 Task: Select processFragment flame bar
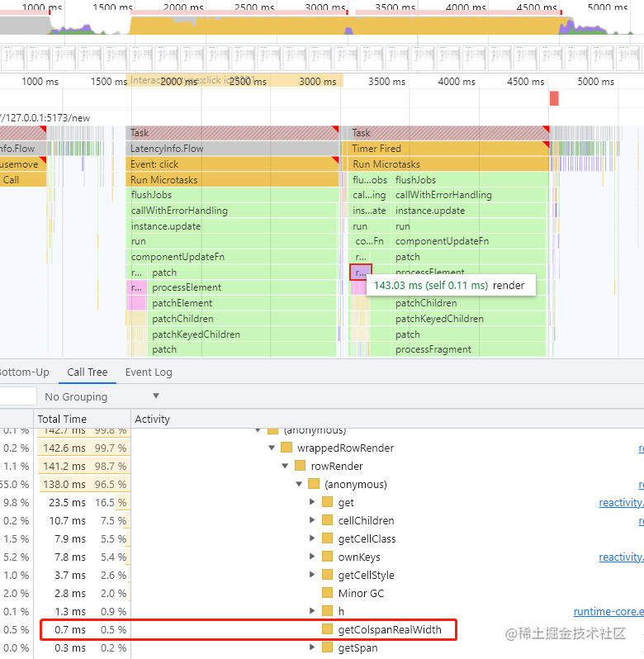coord(470,349)
